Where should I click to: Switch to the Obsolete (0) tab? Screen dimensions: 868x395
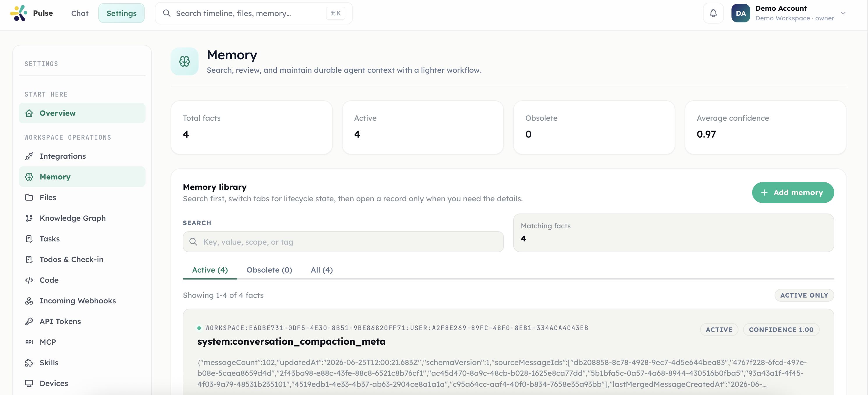click(269, 270)
